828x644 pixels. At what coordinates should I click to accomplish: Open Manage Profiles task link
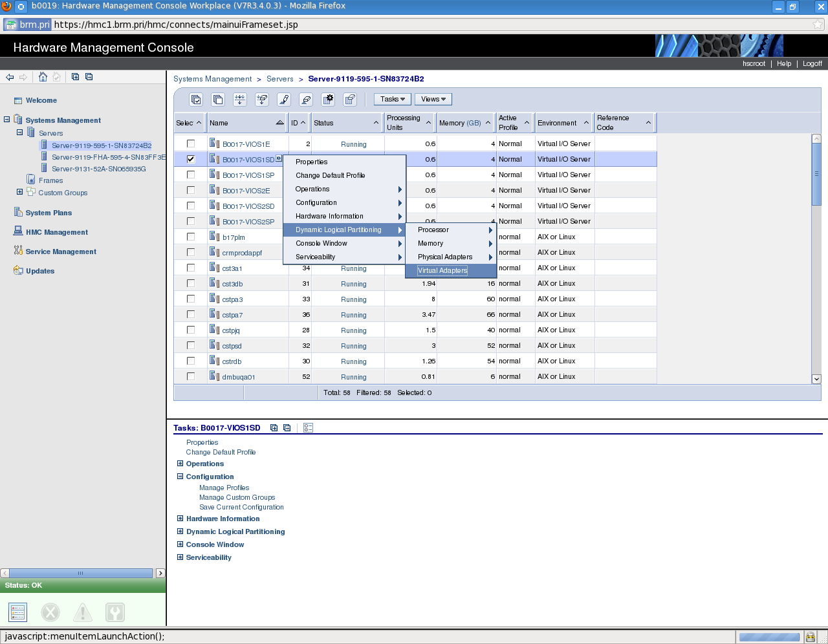(224, 488)
